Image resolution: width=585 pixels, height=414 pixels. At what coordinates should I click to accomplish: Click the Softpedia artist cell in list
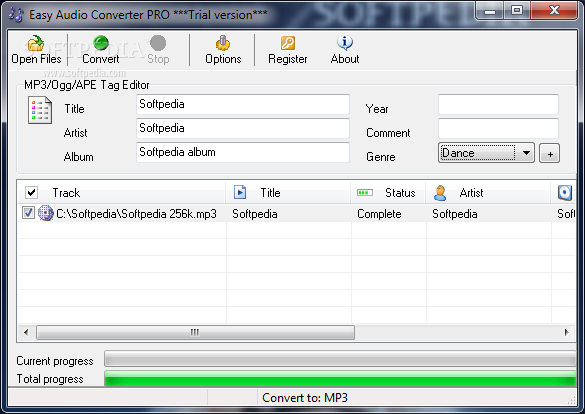(x=454, y=214)
